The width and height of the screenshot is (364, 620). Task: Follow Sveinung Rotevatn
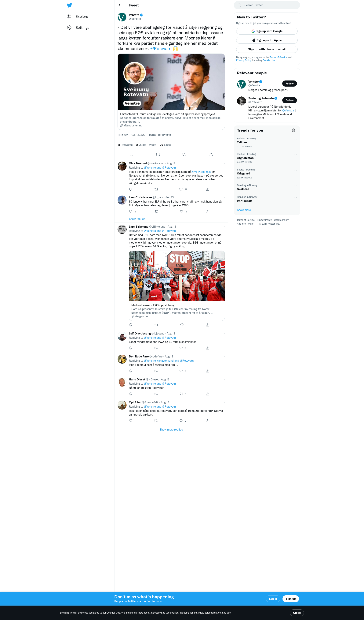point(289,100)
